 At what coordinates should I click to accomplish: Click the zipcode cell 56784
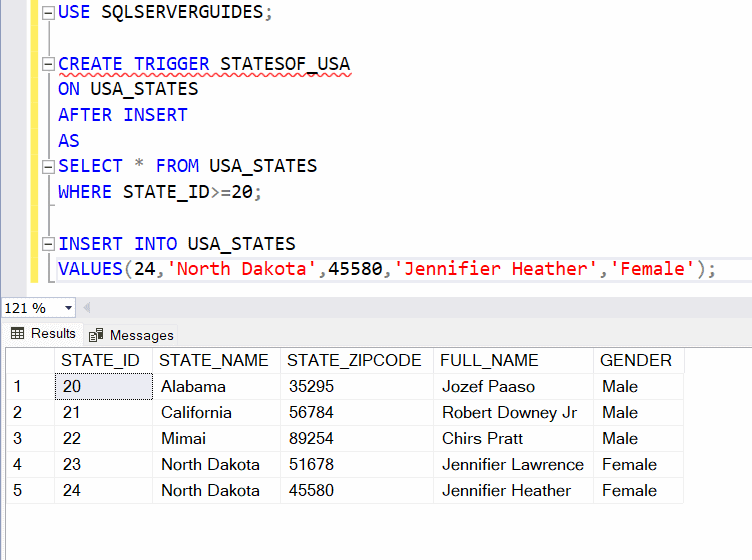(357, 412)
